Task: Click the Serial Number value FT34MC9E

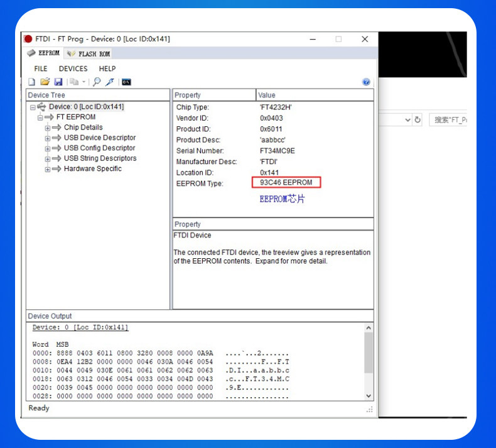Action: pyautogui.click(x=278, y=151)
